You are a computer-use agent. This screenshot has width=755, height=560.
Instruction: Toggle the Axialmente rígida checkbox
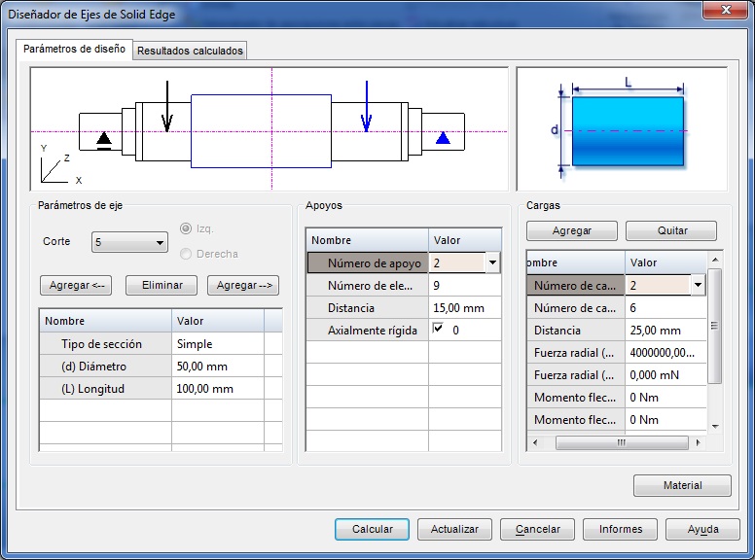[438, 328]
